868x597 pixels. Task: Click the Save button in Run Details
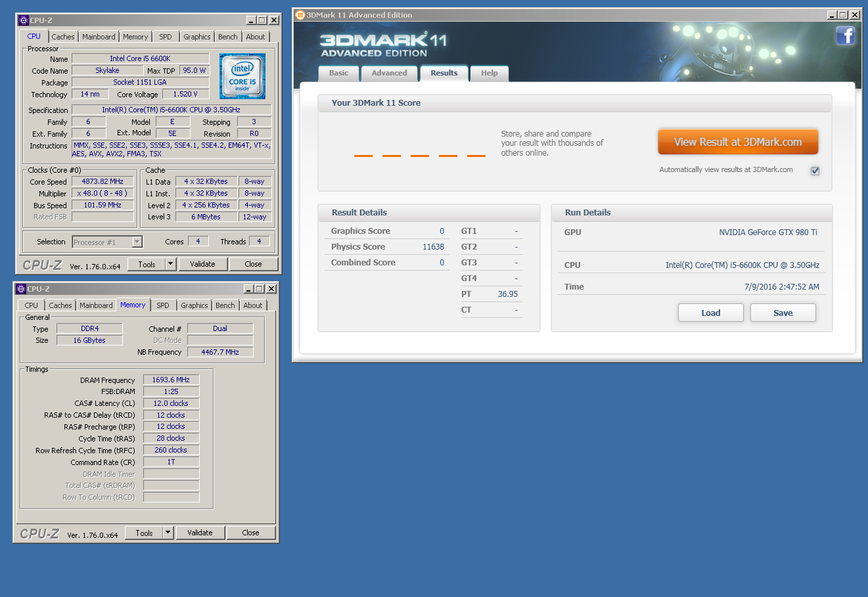783,313
